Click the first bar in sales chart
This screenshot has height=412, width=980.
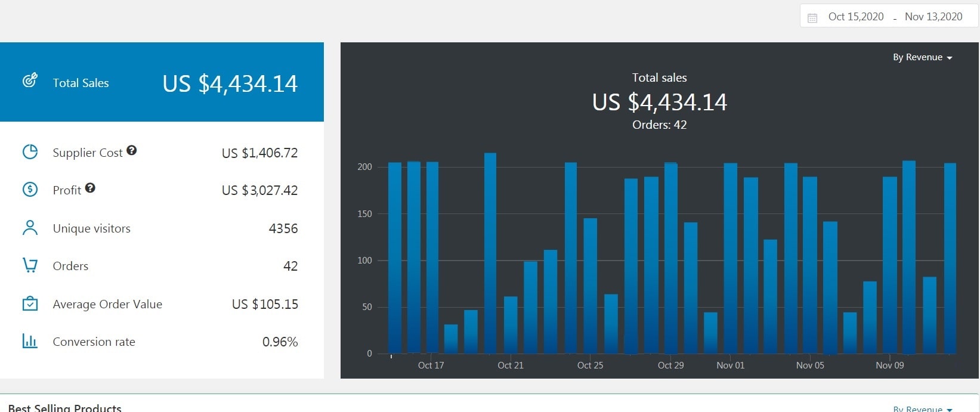(x=395, y=258)
